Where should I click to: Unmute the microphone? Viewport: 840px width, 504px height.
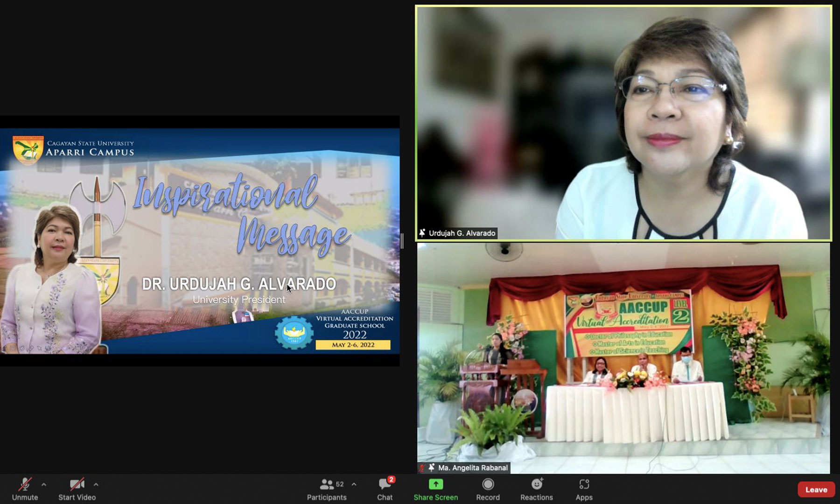point(25,489)
